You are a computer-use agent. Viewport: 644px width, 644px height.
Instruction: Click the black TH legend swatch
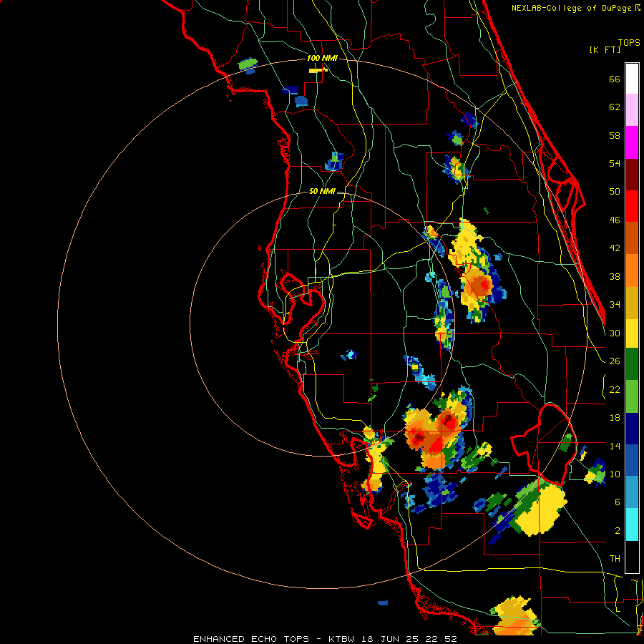pos(632,557)
